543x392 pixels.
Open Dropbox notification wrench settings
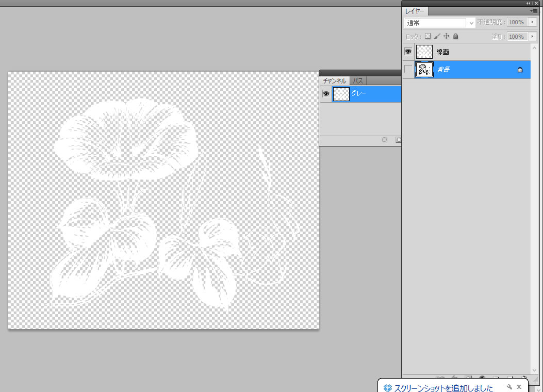click(509, 387)
